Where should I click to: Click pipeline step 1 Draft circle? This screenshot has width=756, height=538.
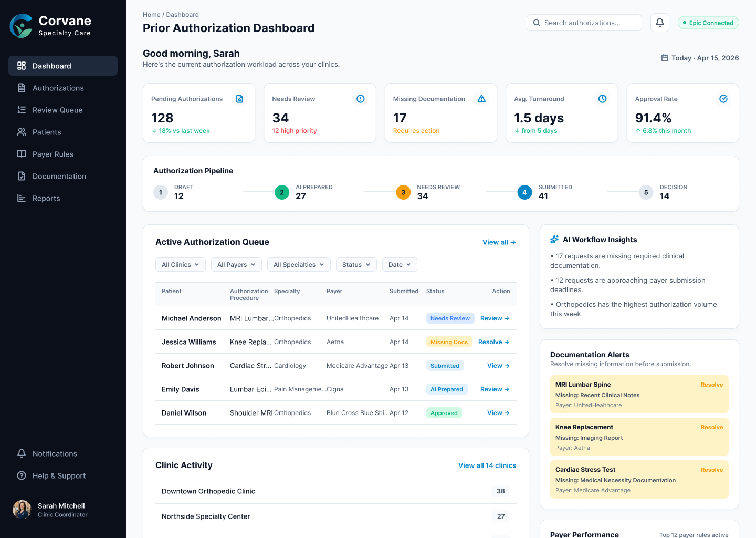coord(161,192)
